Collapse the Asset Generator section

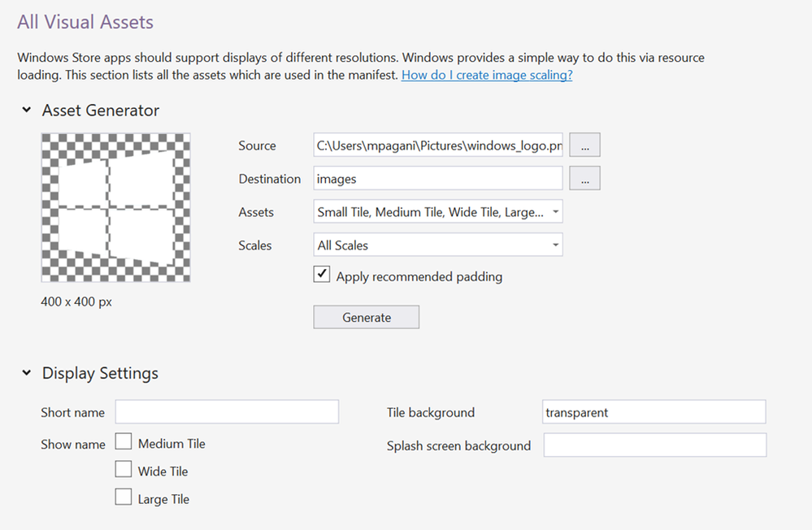tap(27, 111)
